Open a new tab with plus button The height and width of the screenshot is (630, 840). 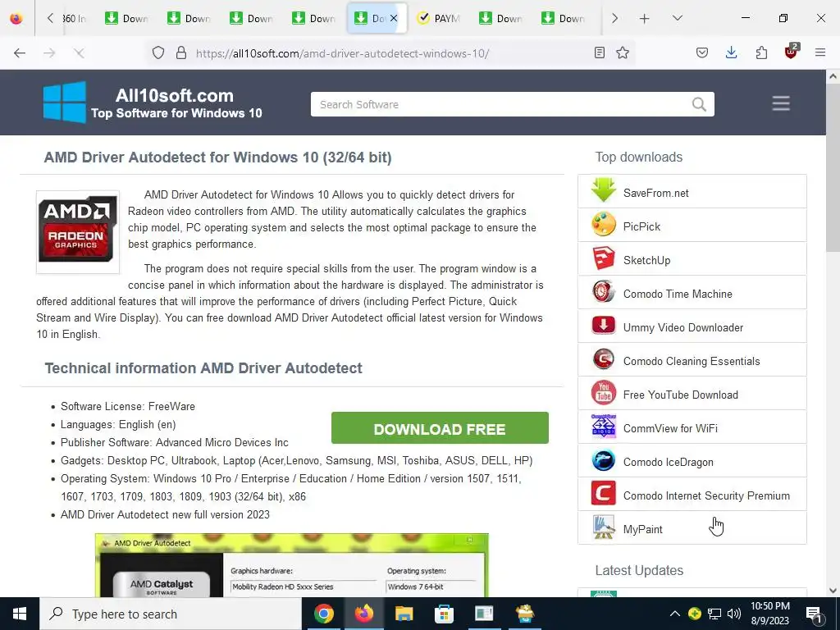pyautogui.click(x=645, y=18)
